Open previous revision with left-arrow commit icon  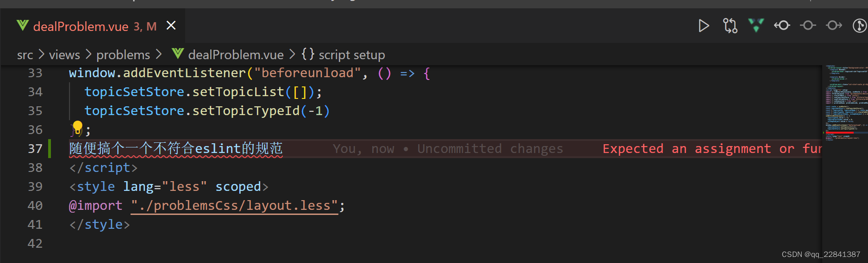coord(782,25)
